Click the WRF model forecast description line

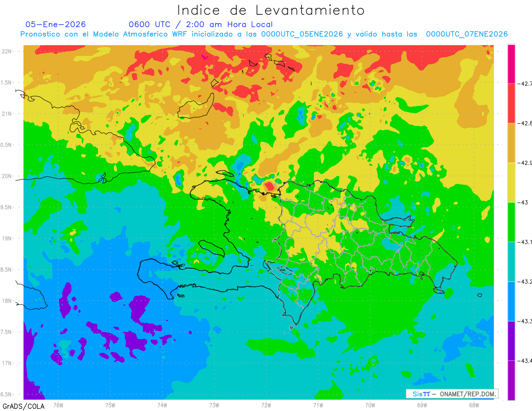point(264,34)
